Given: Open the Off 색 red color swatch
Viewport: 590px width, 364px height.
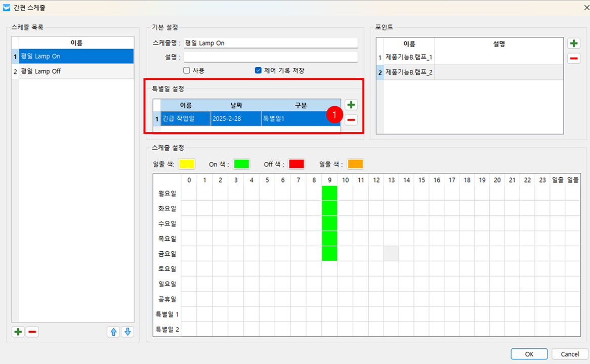Looking at the screenshot, I should tap(296, 164).
